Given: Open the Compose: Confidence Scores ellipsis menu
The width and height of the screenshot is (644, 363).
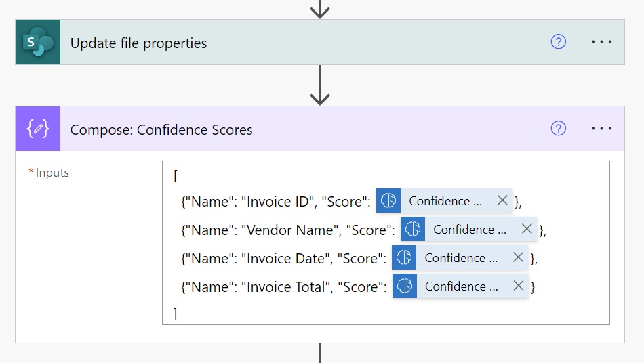Looking at the screenshot, I should (x=601, y=129).
